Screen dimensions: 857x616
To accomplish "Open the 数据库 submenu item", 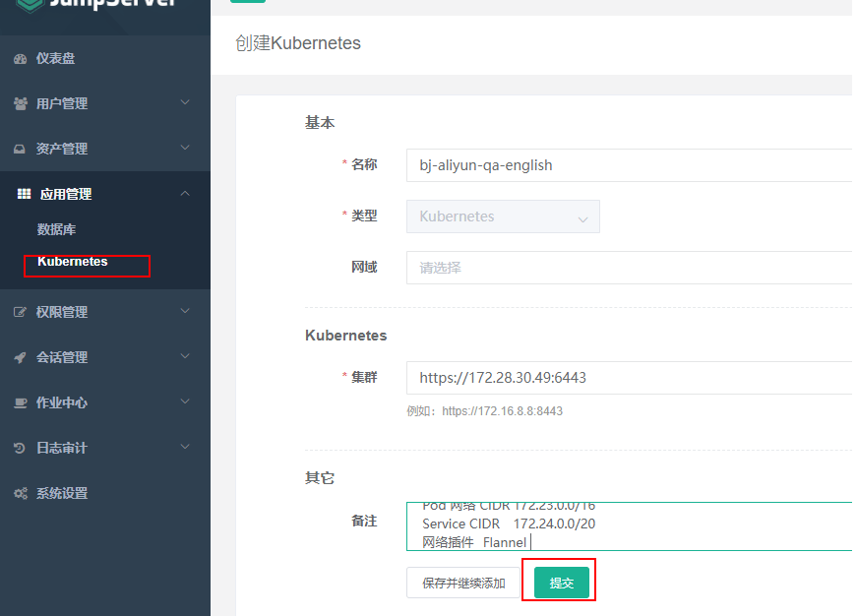I will [x=56, y=229].
